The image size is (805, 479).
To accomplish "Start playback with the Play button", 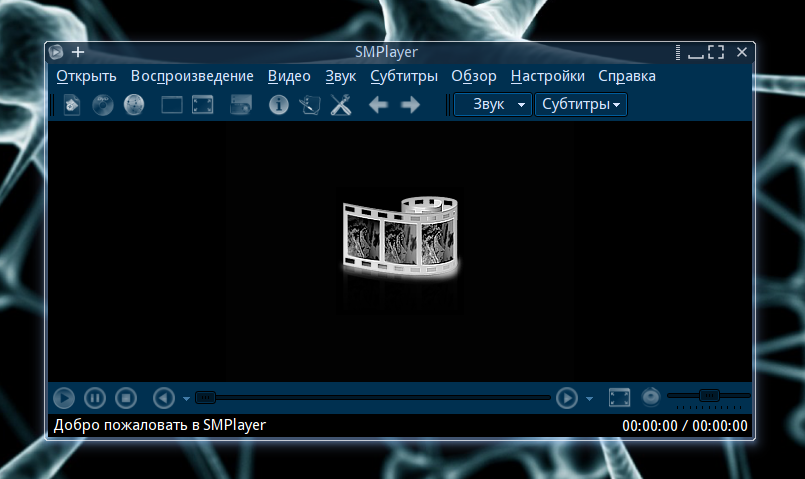I will click(x=64, y=398).
